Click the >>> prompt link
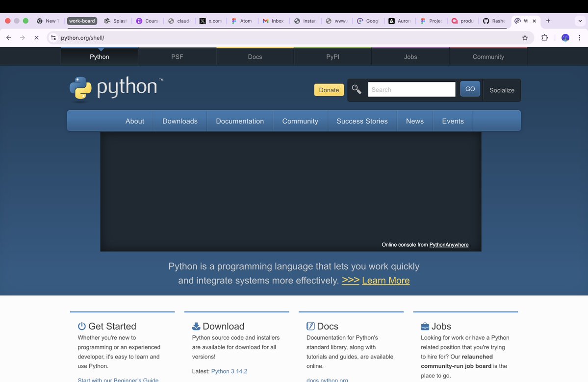This screenshot has height=382, width=588. 351,280
